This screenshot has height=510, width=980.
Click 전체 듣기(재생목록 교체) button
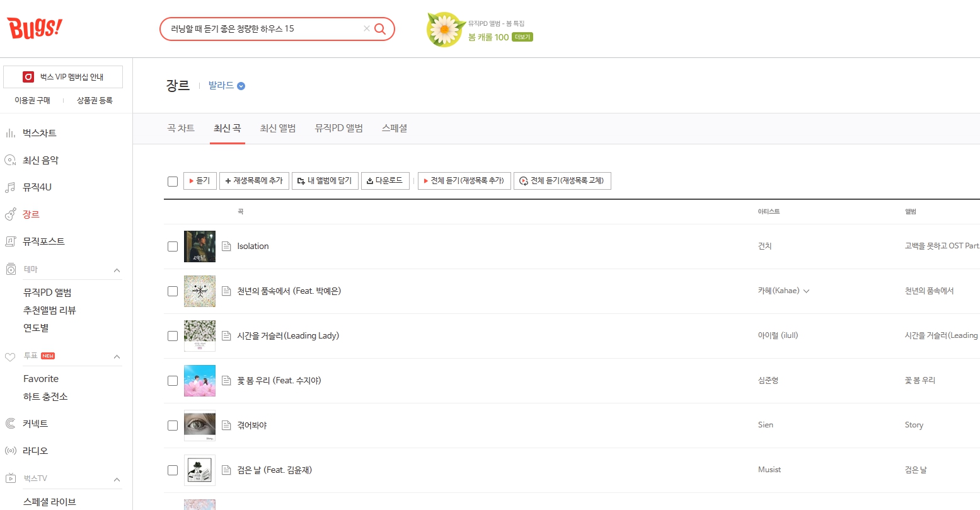[562, 181]
